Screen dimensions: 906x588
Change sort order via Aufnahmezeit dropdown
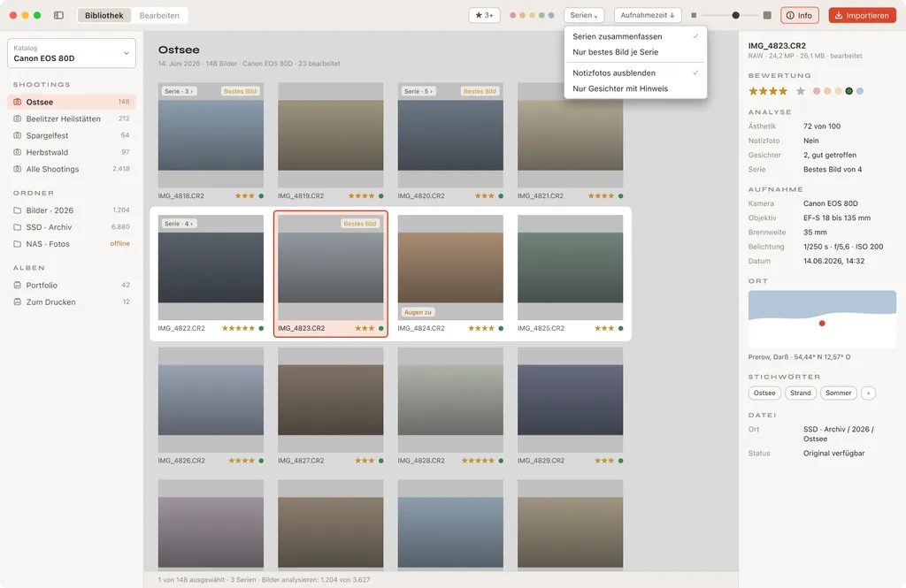648,15
